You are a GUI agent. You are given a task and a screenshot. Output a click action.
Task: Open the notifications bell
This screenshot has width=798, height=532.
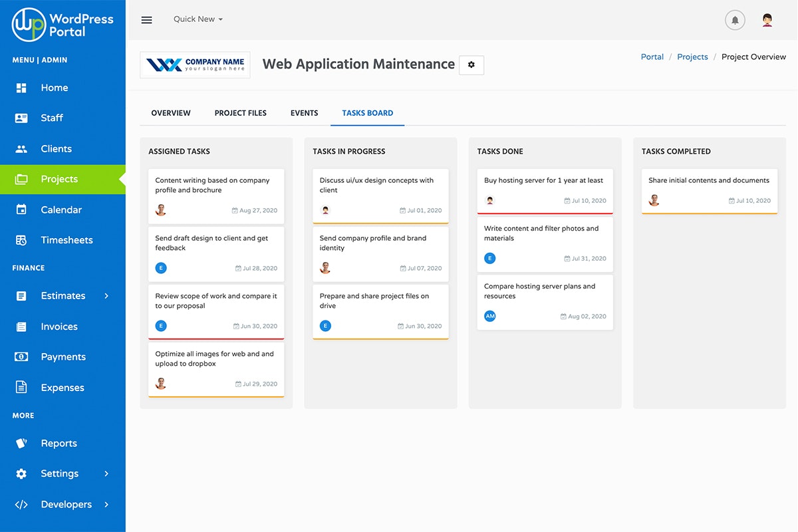735,20
